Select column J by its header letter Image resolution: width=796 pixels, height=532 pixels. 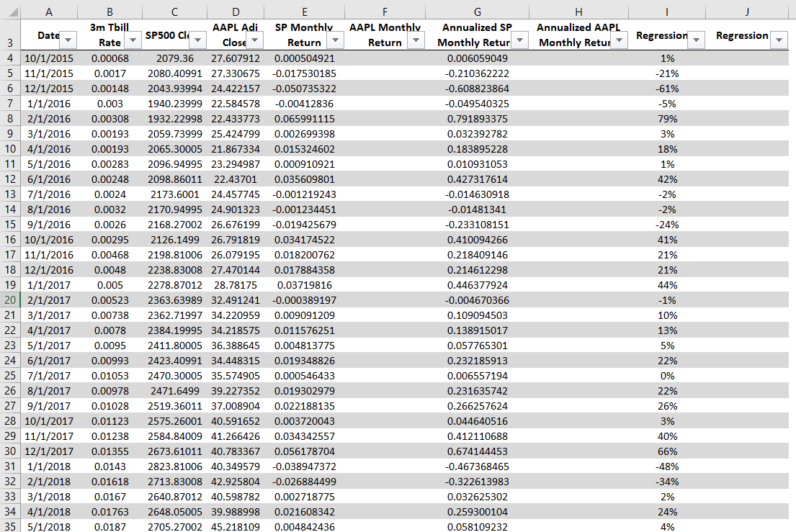tap(748, 11)
